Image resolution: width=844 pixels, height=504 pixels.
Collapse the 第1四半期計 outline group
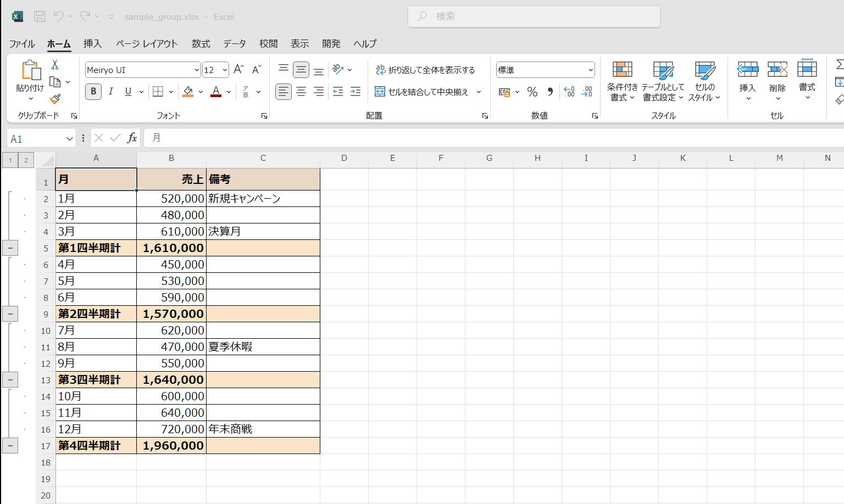pyautogui.click(x=10, y=248)
